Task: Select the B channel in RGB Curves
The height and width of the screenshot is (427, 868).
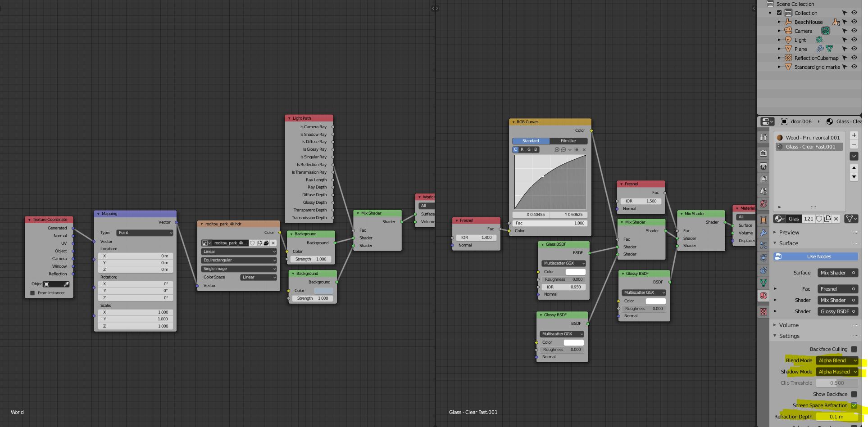Action: tap(536, 149)
